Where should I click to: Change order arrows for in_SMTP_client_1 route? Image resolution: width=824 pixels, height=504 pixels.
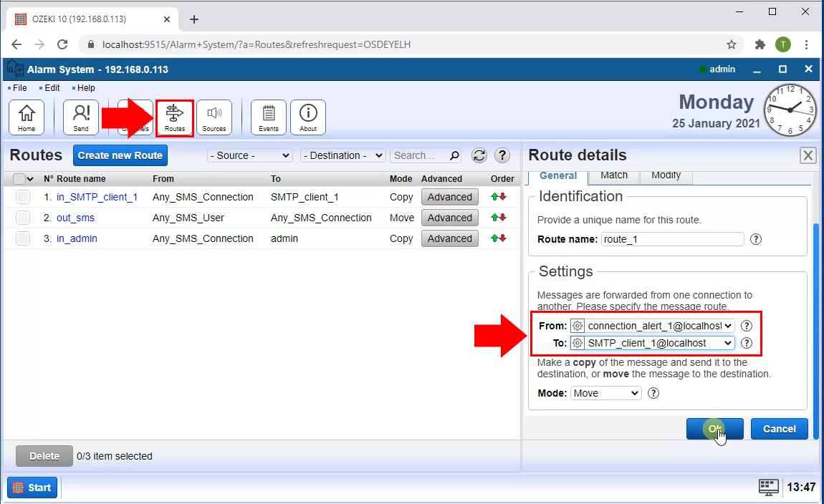point(499,197)
